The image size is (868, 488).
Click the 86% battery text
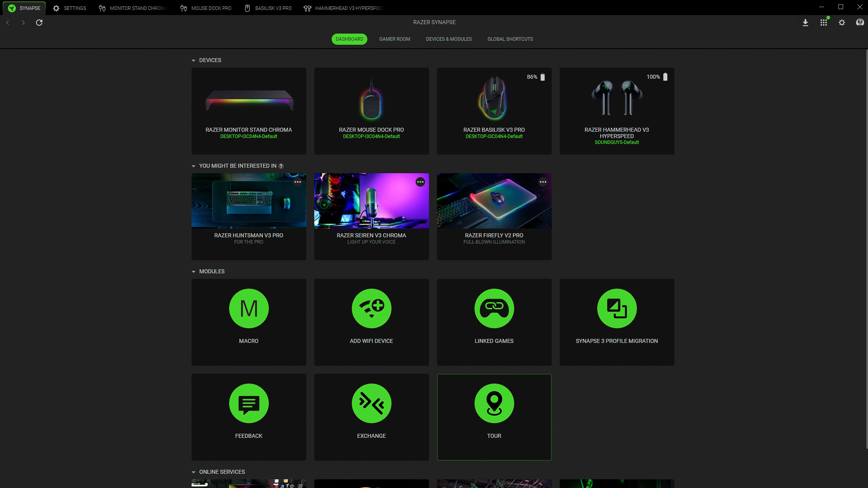click(x=532, y=77)
